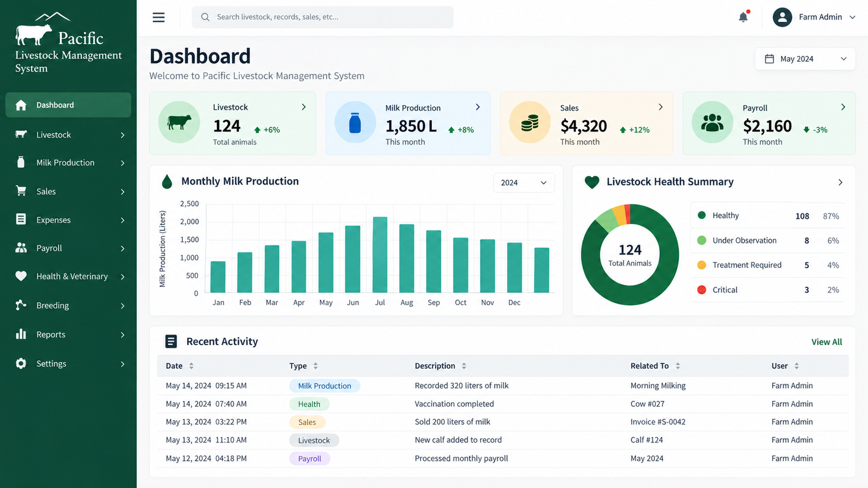Click the hamburger menu icon

[x=158, y=17]
